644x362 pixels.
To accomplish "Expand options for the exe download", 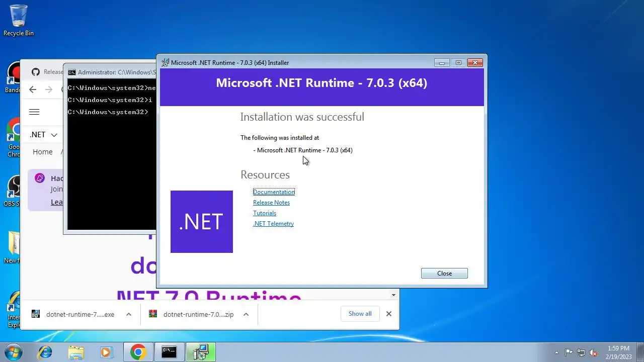I will (x=129, y=314).
